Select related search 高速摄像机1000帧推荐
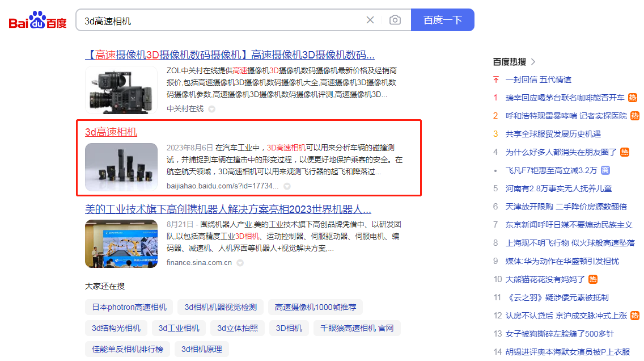 [315, 307]
